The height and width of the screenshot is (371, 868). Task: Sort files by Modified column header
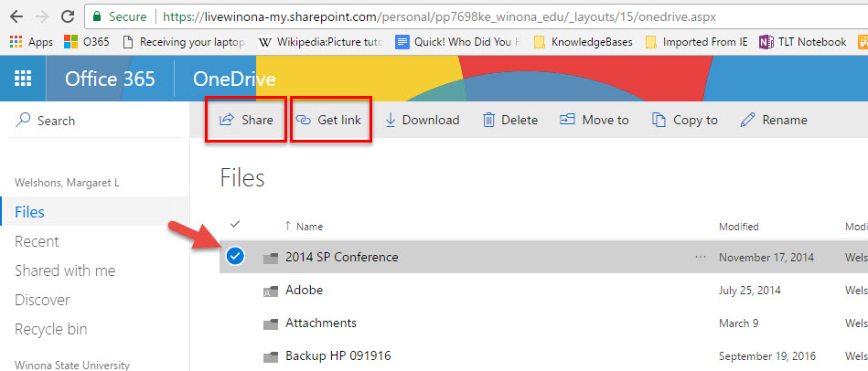[x=738, y=227]
